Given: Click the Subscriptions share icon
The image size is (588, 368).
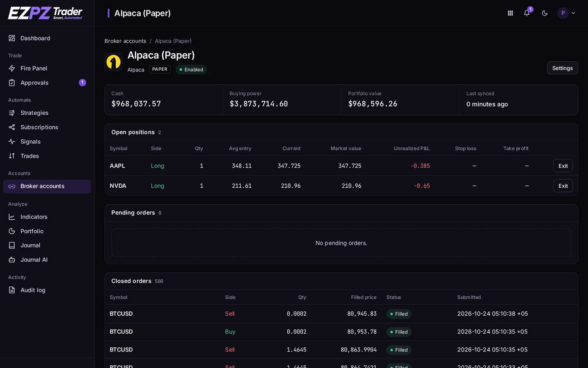Looking at the screenshot, I should point(12,127).
